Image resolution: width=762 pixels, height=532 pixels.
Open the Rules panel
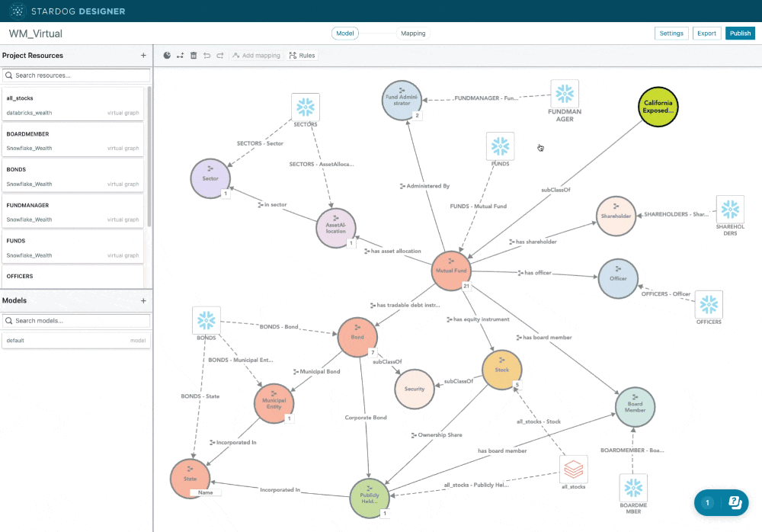coord(302,56)
